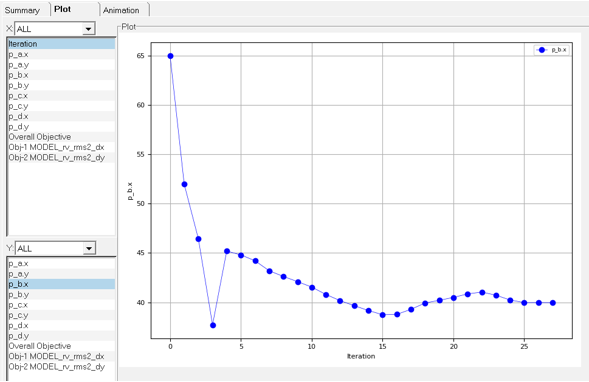Open the Y axis ALL dropdown
The height and width of the screenshot is (382, 589).
[55, 248]
